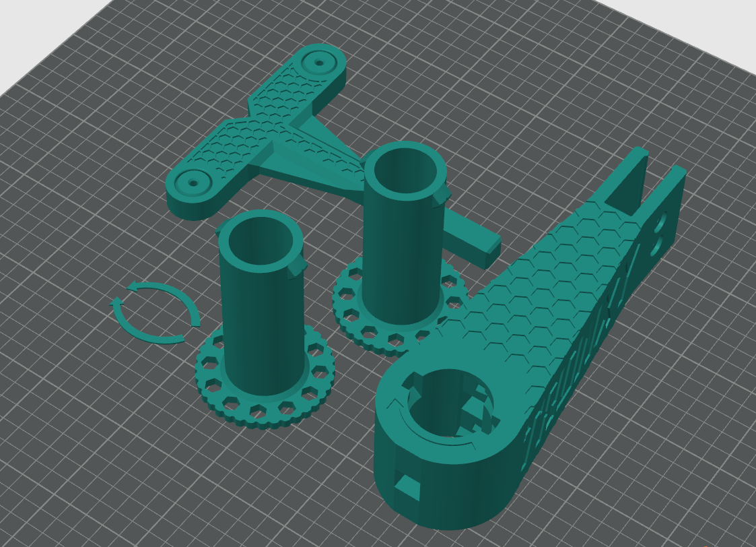Click the square hole on lever arm front
The height and width of the screenshot is (547, 756).
(406, 485)
